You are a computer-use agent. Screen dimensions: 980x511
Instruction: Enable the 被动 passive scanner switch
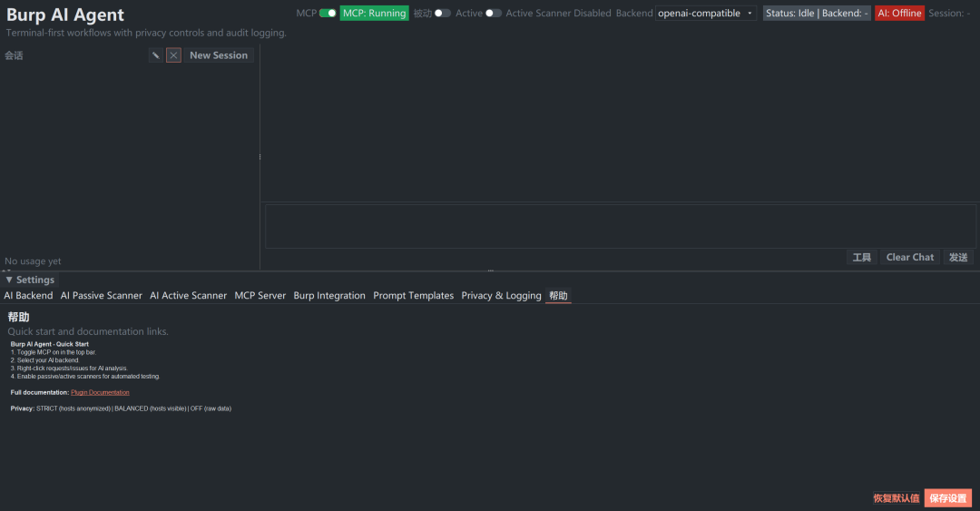[x=443, y=13]
